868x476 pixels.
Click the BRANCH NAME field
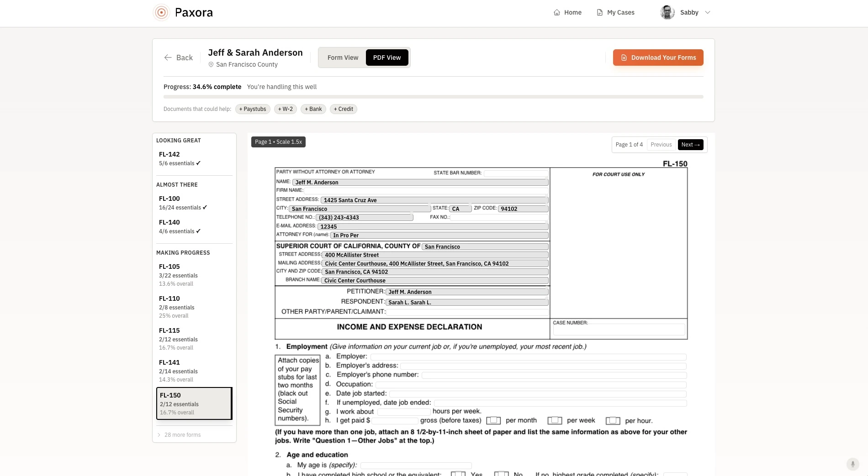point(435,281)
